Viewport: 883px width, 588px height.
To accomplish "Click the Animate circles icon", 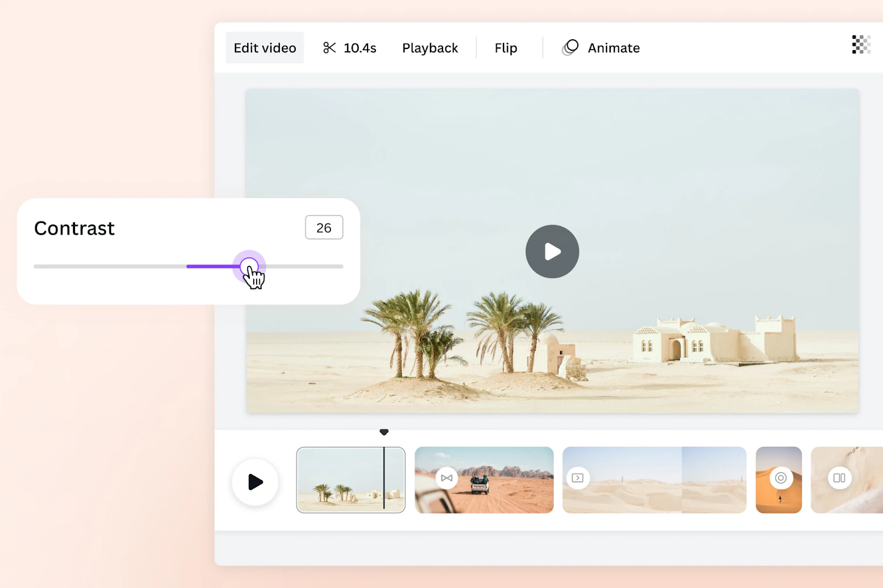I will 571,47.
